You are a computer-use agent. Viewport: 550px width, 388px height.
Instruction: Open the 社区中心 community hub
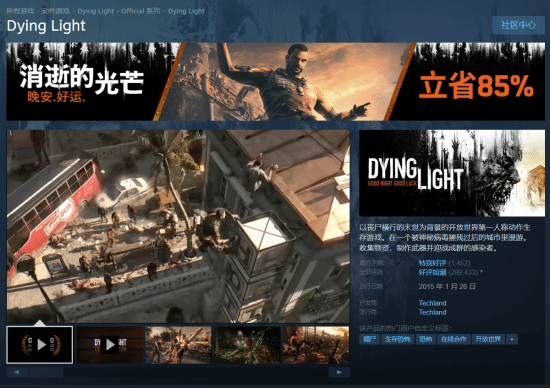tap(518, 25)
